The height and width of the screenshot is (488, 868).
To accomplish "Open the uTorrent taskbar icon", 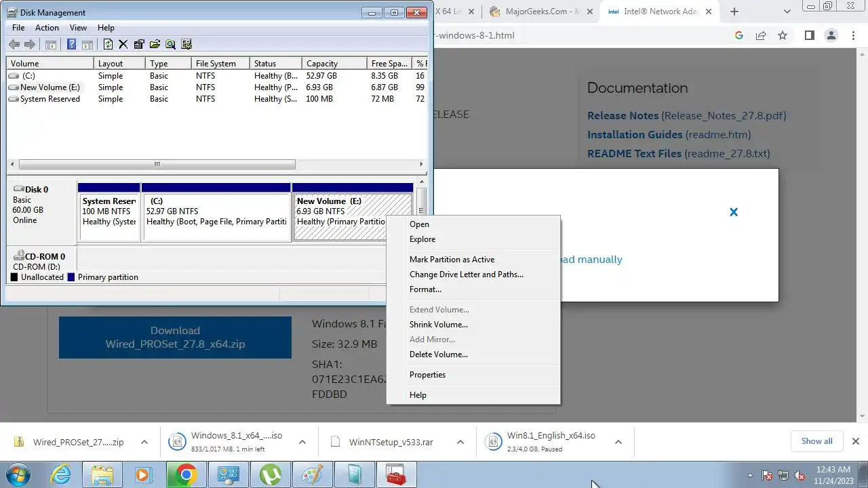I will coord(270,475).
